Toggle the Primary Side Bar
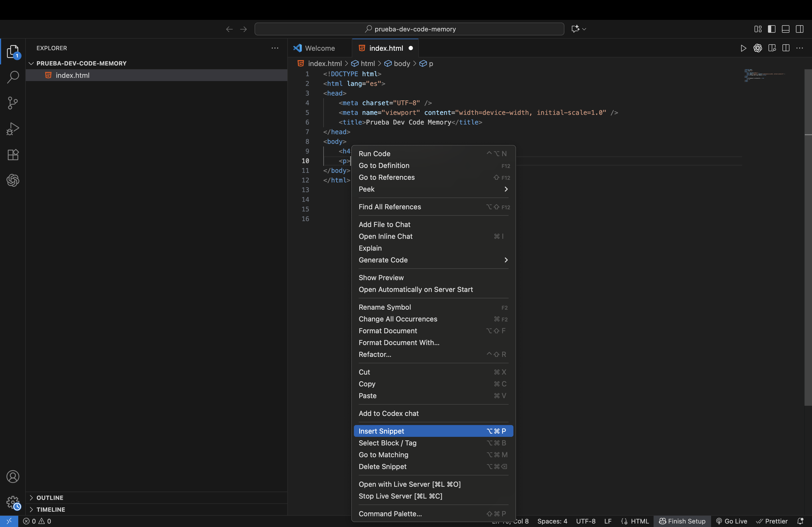 tap(771, 29)
